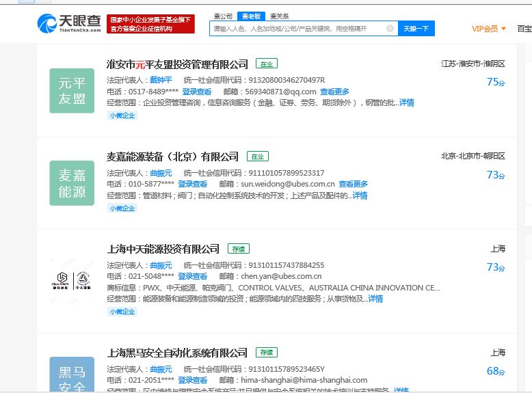
Task: Click 查看更多 next to sun.weidong@ubes.com.cn
Action: (x=354, y=184)
